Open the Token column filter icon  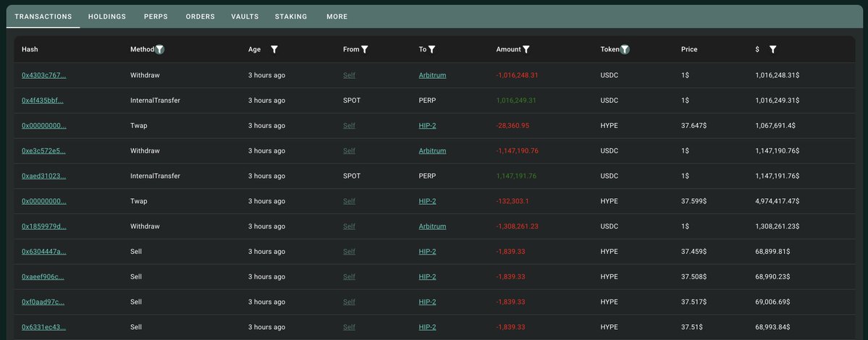625,49
